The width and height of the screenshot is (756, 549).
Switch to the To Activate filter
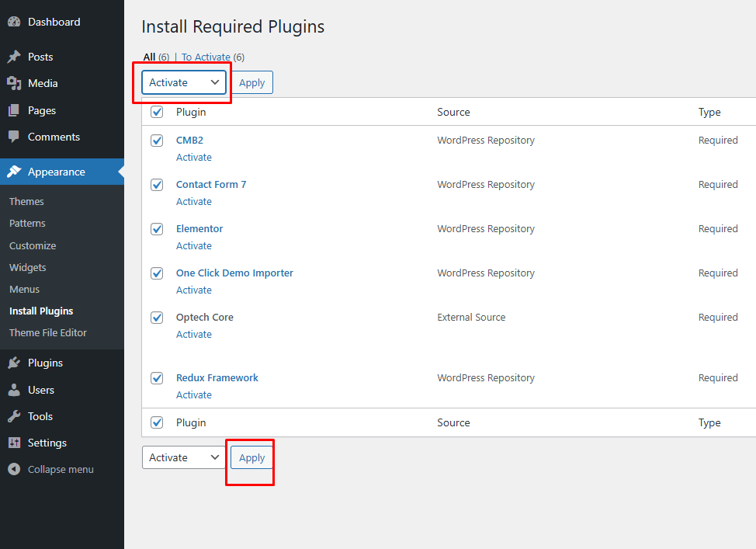click(206, 57)
